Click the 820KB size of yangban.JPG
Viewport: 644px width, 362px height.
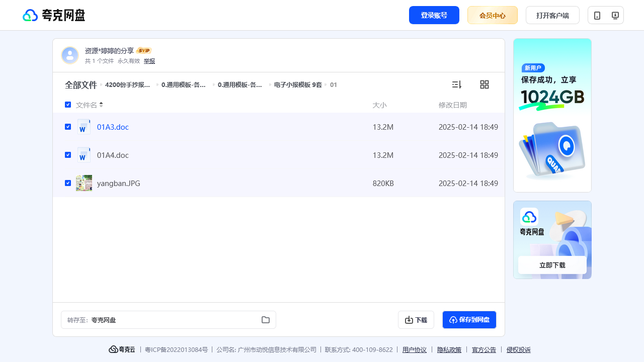tap(383, 184)
